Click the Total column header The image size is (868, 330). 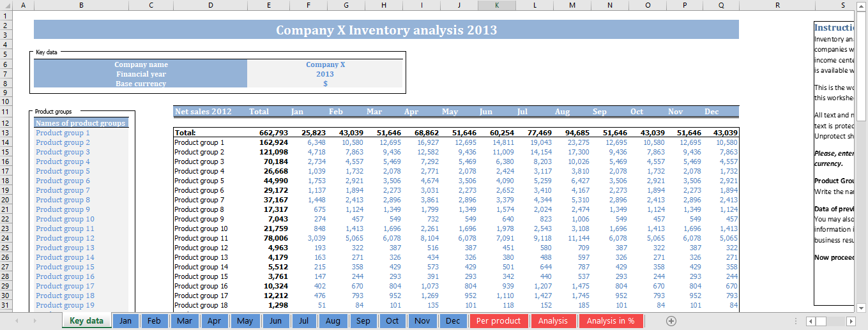[x=259, y=112]
